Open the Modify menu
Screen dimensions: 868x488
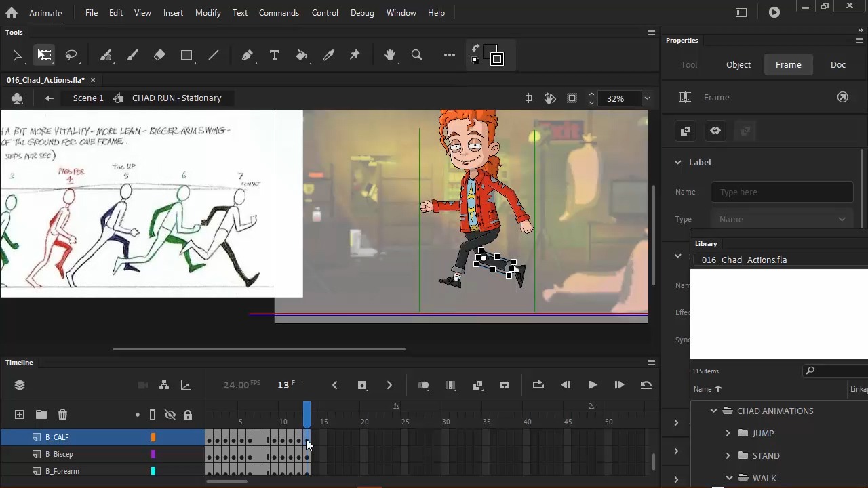pos(208,12)
